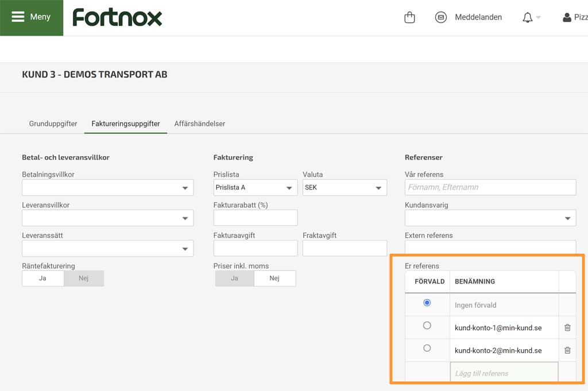
Task: Open the shopping bag icon
Action: 409,17
